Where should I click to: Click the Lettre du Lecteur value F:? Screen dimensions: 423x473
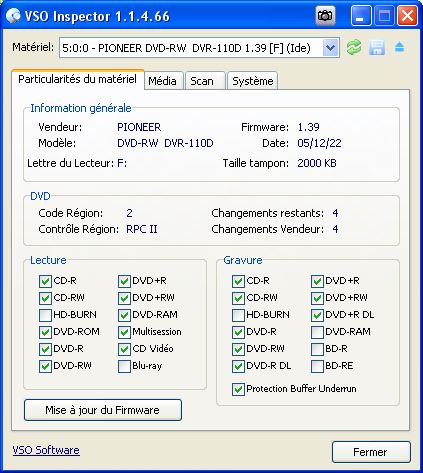pos(122,163)
